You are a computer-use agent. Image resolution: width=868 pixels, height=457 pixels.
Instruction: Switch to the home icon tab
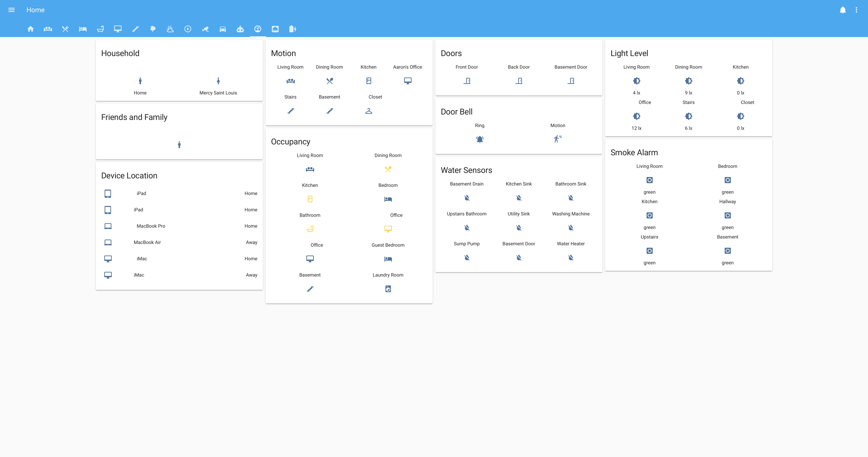click(x=30, y=29)
